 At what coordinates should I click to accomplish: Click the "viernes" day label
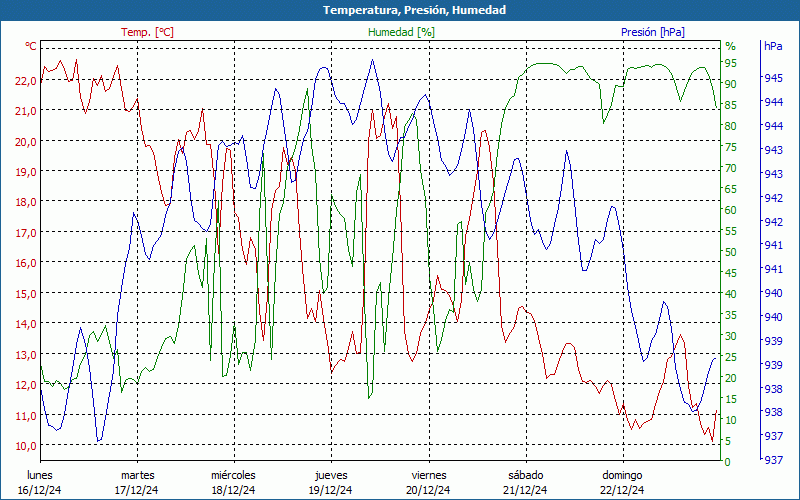tap(429, 475)
